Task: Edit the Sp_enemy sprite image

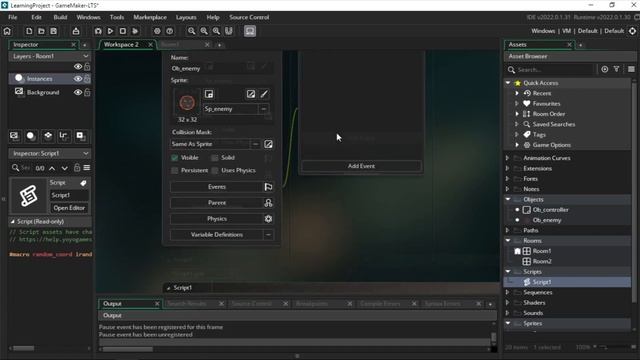Action: click(251, 94)
